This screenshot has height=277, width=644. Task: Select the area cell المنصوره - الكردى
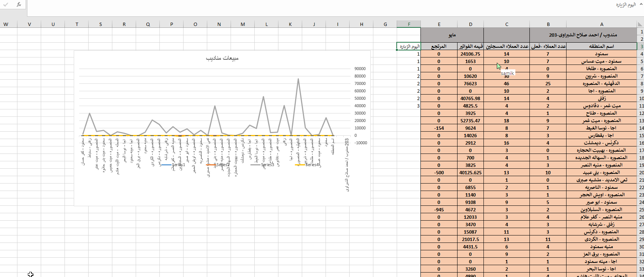tap(602, 239)
